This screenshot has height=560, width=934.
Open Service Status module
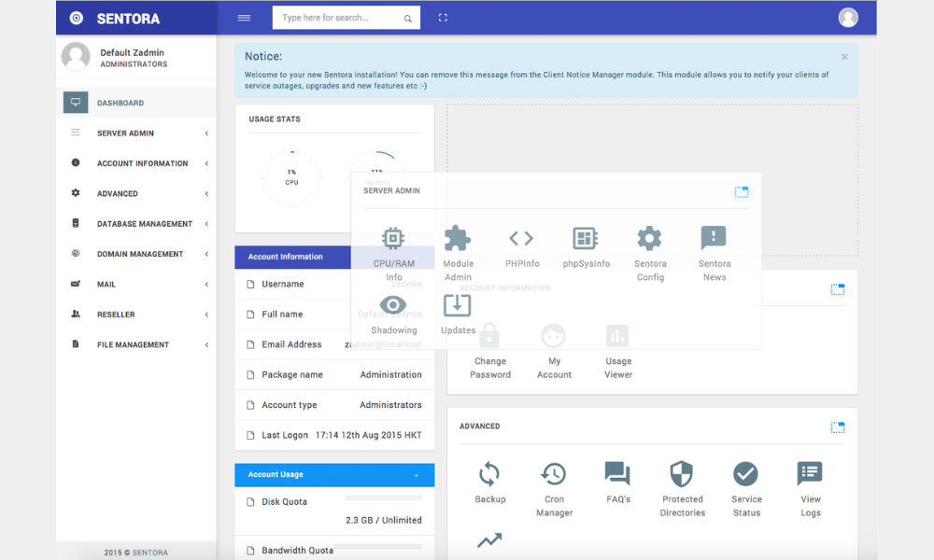[x=746, y=489]
